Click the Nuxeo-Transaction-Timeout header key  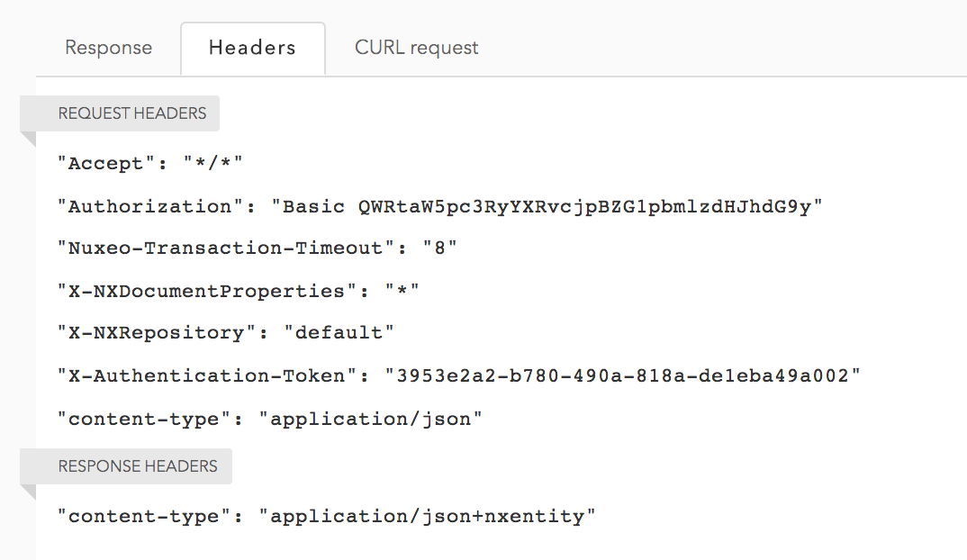pos(226,248)
